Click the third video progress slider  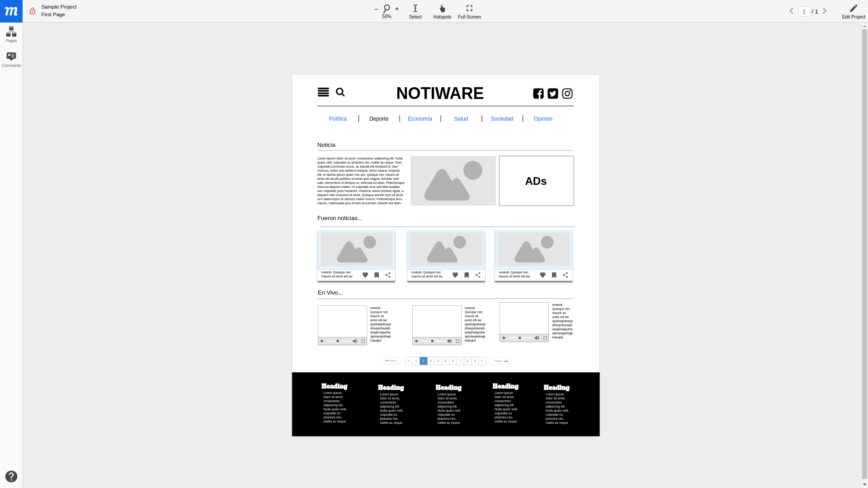521,338
